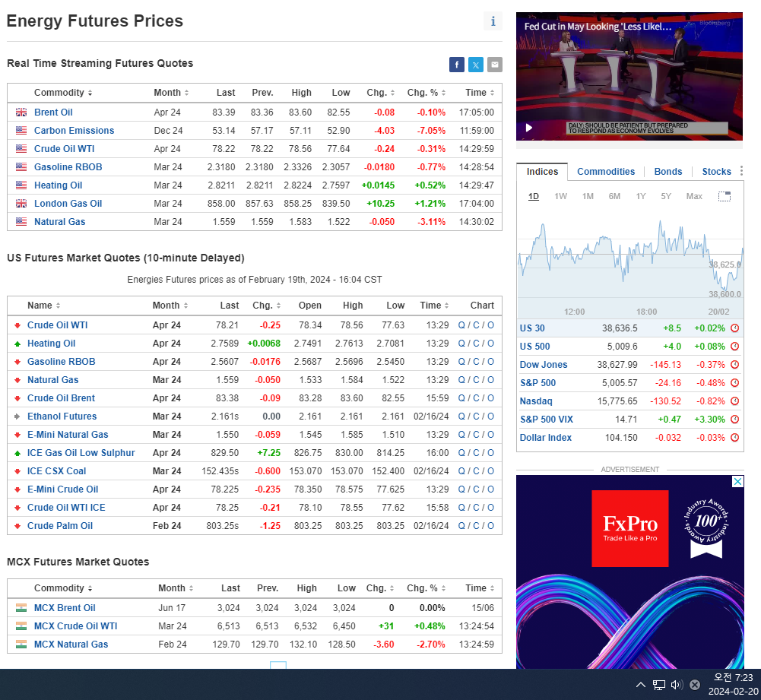Viewport: 761px width, 700px height.
Task: Select the 1D chart timeframe
Action: tap(534, 196)
